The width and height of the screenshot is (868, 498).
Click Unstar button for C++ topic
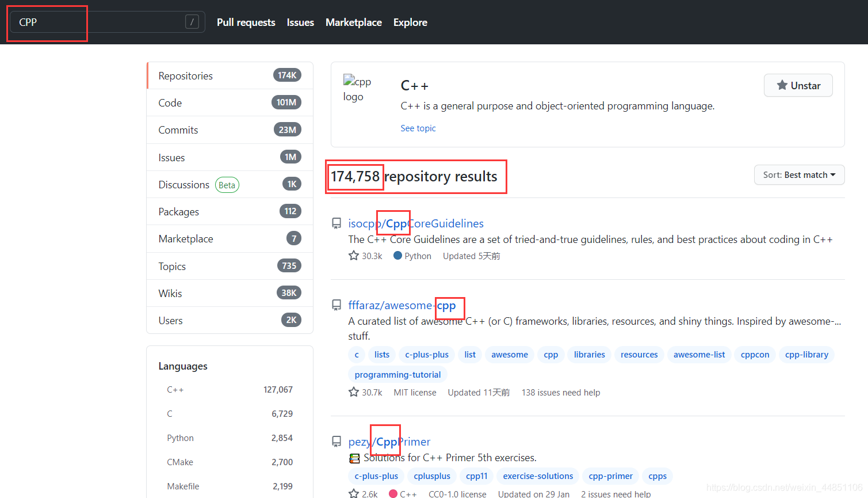coord(798,85)
